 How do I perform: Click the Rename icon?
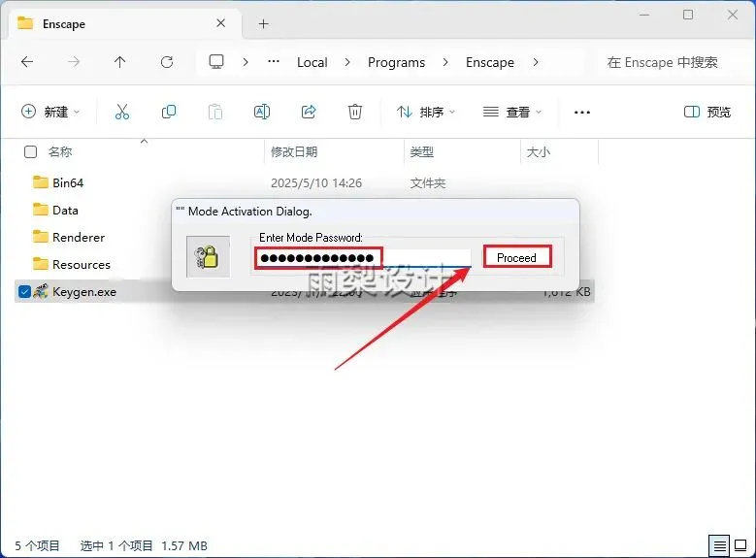262,112
